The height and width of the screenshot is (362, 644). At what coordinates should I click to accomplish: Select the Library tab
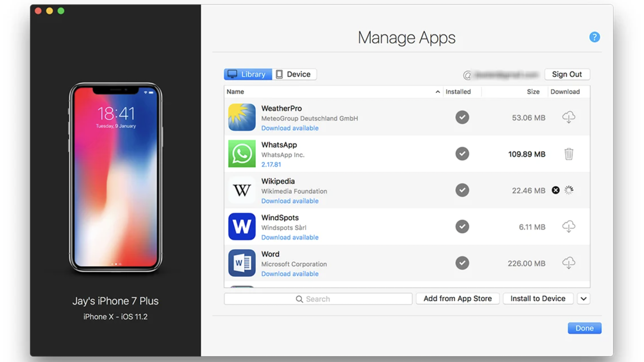click(248, 74)
